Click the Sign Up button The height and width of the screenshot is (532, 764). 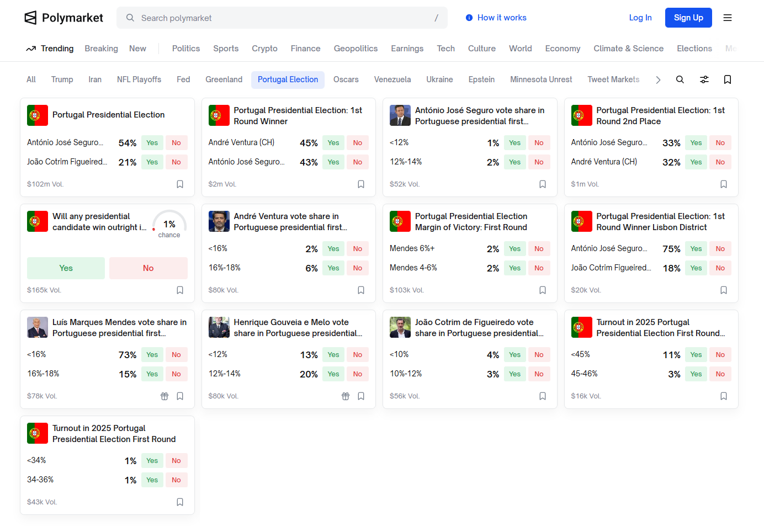688,18
